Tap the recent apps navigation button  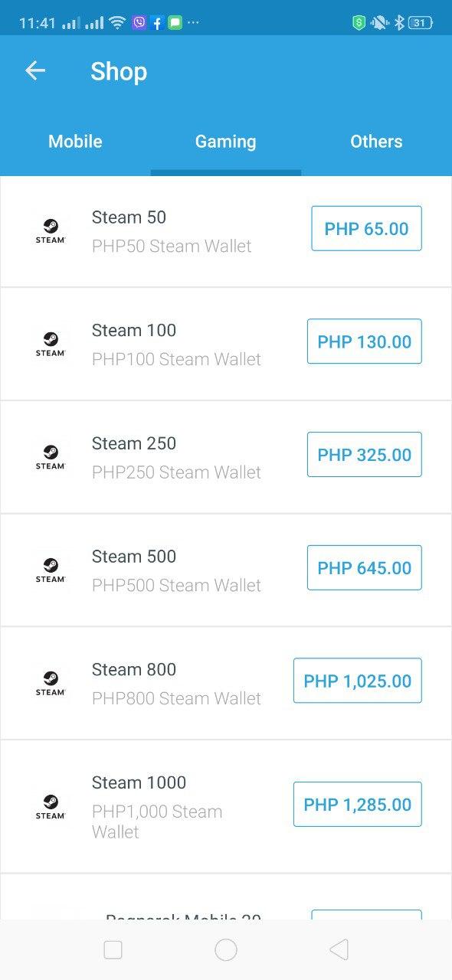tap(113, 949)
